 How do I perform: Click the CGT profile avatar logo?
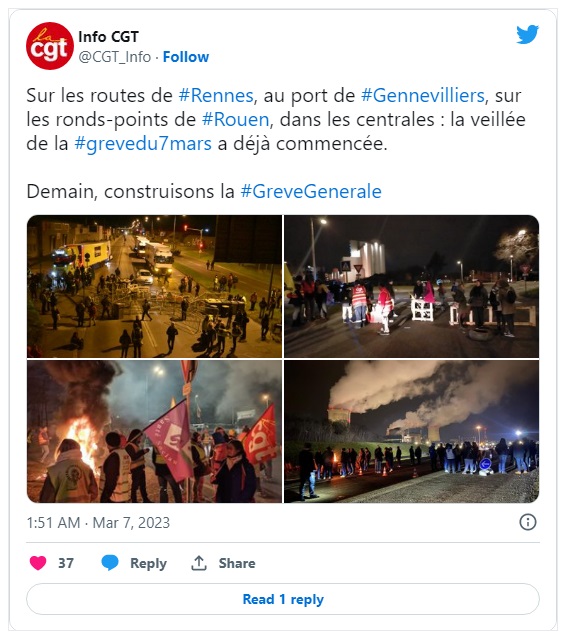50,46
